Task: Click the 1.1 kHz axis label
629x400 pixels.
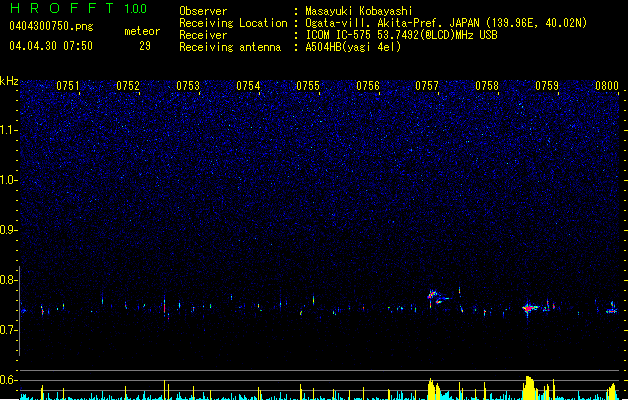Action: tap(7, 130)
